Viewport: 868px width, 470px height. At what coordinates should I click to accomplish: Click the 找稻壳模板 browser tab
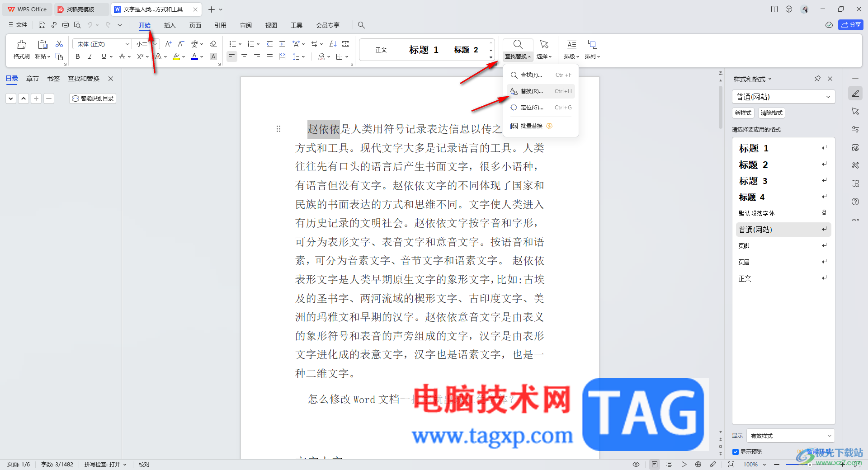[80, 9]
